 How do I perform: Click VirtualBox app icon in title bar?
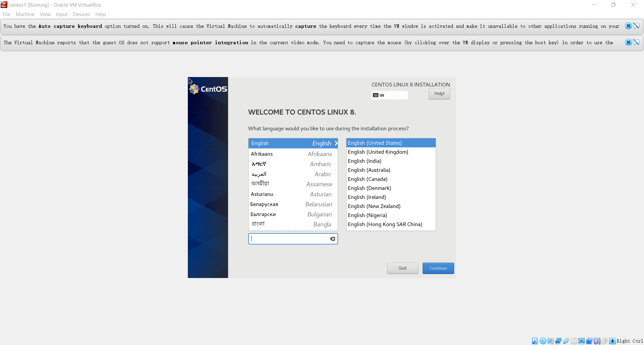(4, 5)
